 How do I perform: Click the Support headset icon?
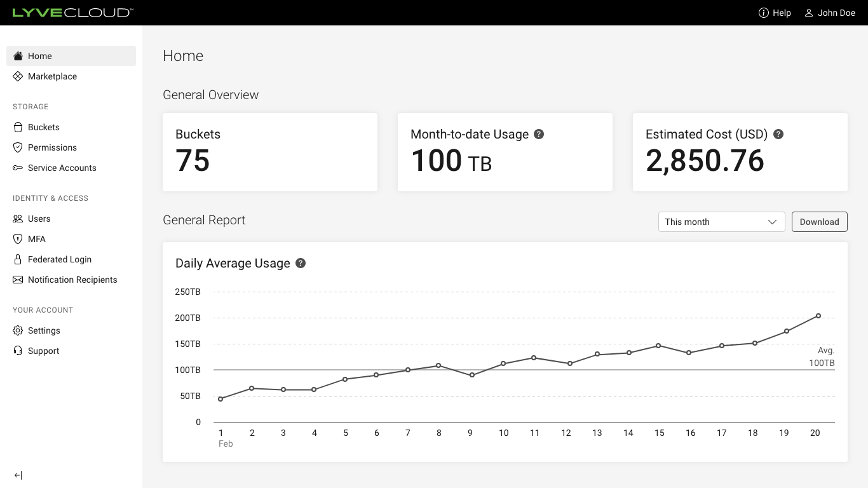point(18,351)
